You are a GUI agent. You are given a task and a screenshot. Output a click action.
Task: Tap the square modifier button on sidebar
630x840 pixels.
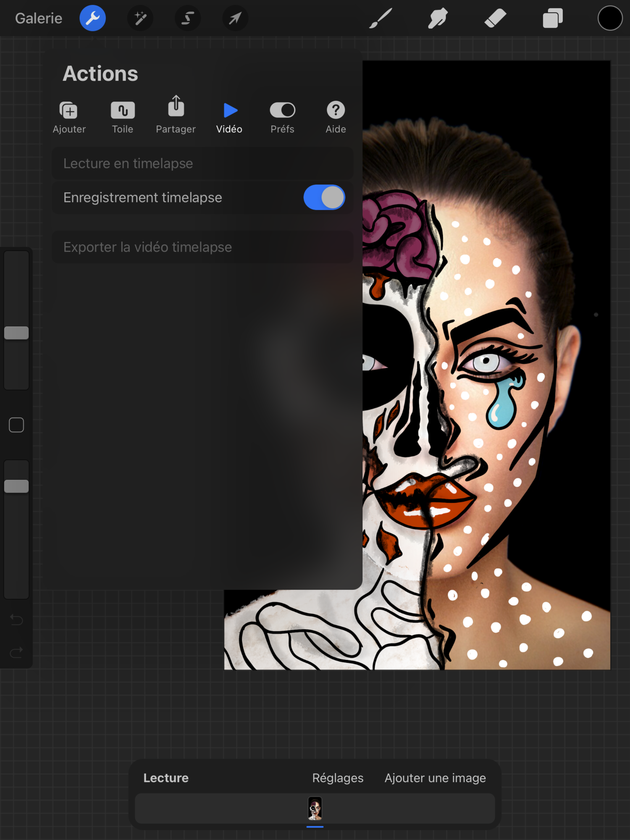tap(16, 425)
